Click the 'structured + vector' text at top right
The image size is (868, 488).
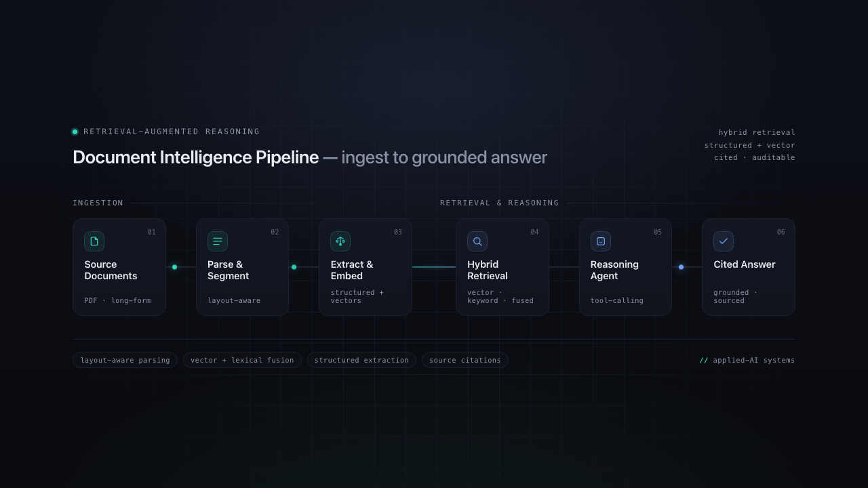(x=749, y=145)
